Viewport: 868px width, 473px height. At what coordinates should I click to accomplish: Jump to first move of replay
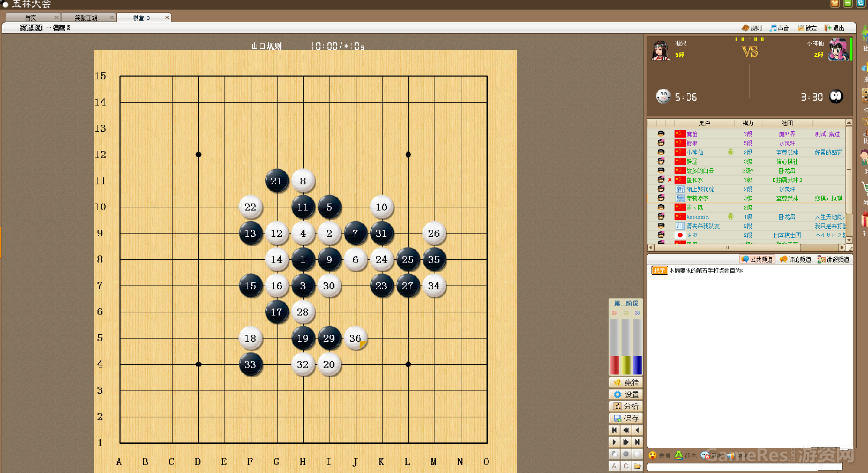(615, 430)
